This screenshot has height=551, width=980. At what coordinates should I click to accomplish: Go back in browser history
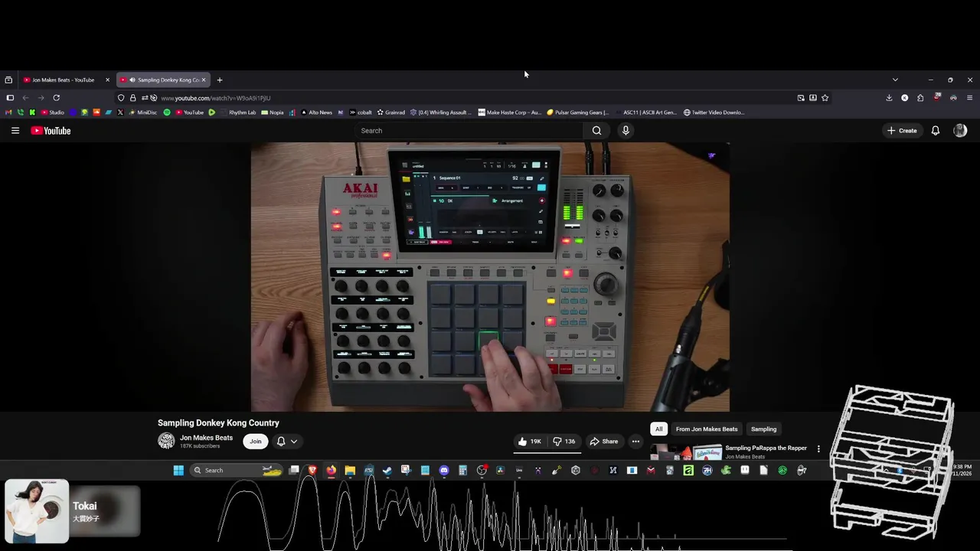coord(25,98)
